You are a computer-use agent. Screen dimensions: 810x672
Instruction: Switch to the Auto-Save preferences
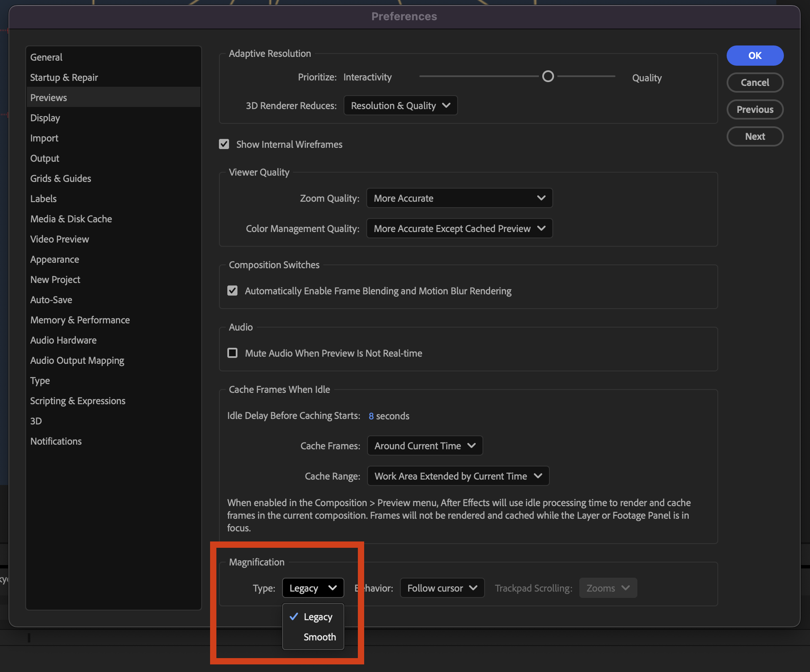pyautogui.click(x=51, y=299)
